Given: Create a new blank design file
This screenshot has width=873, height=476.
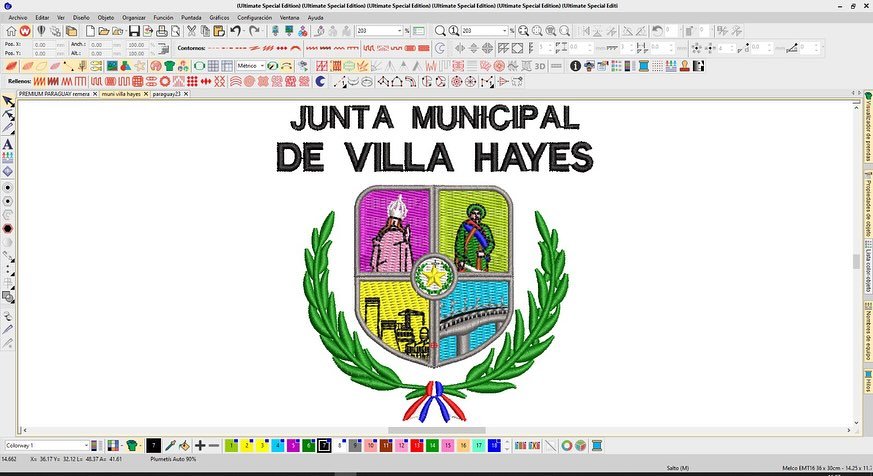Looking at the screenshot, I should point(90,31).
